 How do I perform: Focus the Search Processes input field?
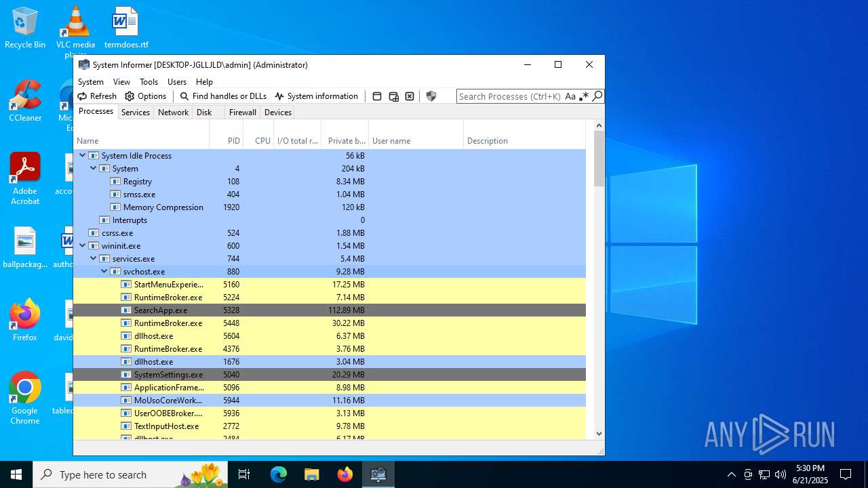point(510,96)
